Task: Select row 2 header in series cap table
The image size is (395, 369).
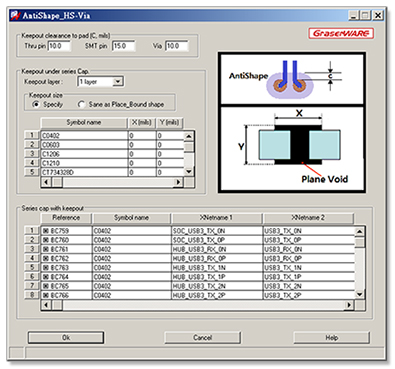Action: (x=32, y=240)
